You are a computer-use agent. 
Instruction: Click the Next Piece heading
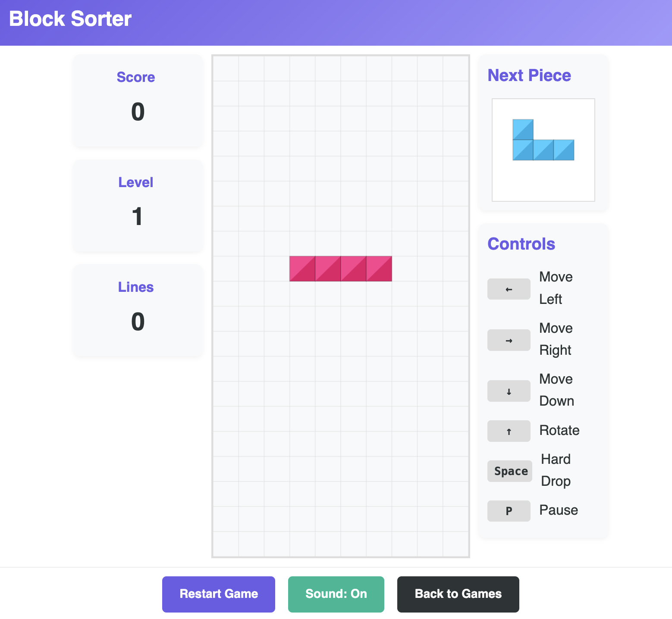point(529,75)
